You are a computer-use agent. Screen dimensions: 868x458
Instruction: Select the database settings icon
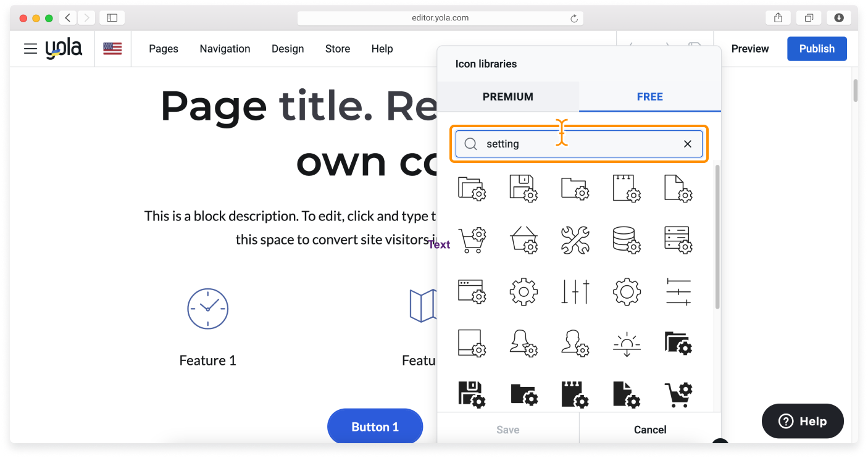(627, 239)
